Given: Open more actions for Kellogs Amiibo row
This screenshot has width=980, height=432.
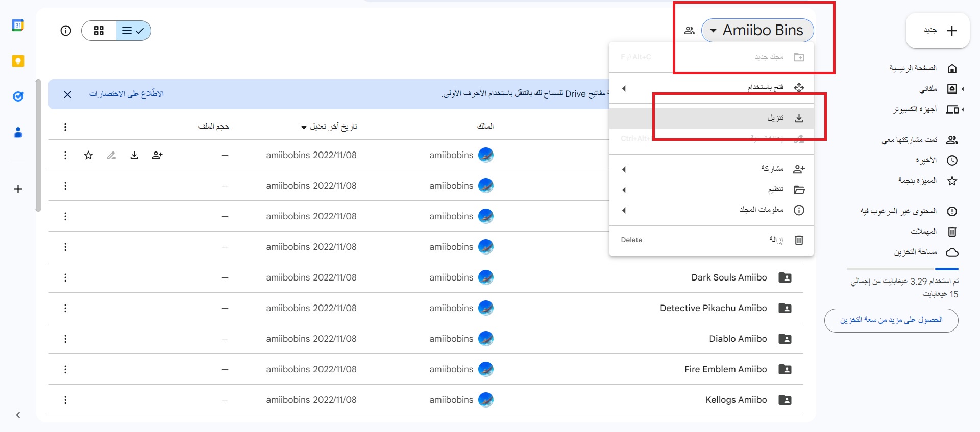Looking at the screenshot, I should (x=65, y=400).
